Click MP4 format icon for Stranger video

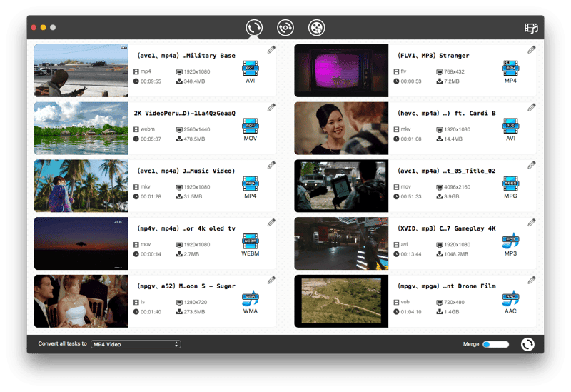(x=510, y=69)
